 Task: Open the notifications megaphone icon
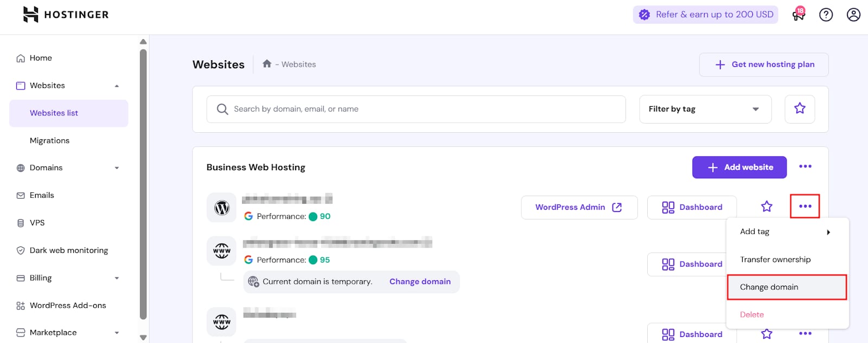[x=799, y=15]
